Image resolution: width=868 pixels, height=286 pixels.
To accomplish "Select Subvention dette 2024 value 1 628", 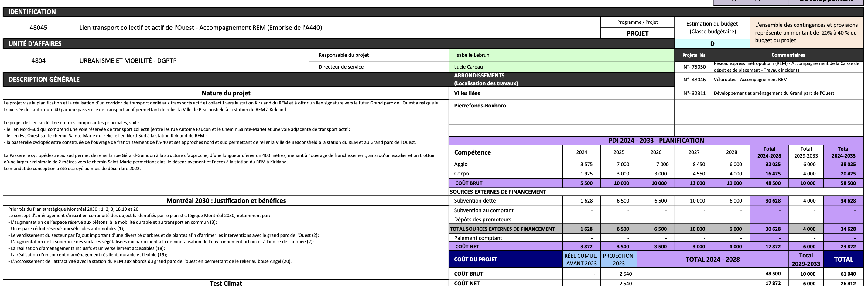I will pyautogui.click(x=586, y=201).
